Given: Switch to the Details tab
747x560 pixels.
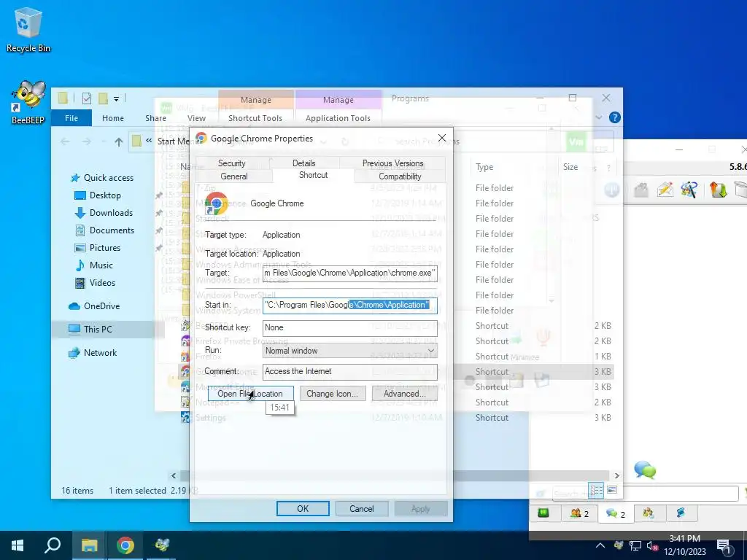Looking at the screenshot, I should tap(303, 163).
